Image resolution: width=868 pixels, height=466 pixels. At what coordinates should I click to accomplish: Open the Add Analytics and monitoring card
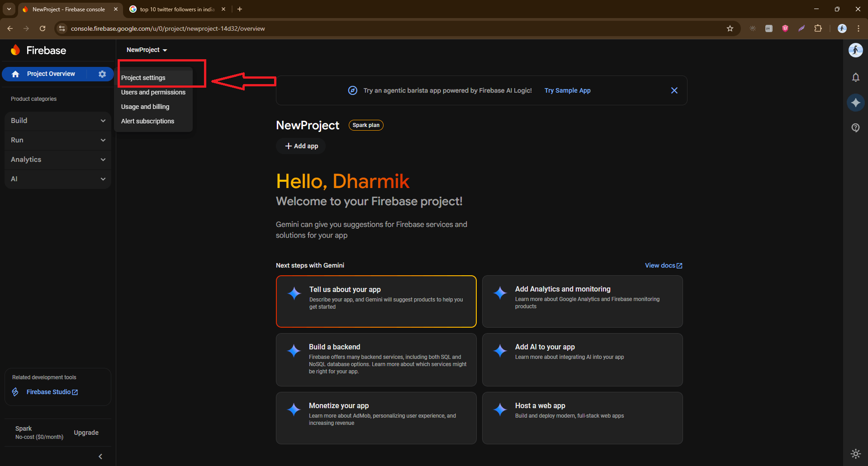[583, 301]
